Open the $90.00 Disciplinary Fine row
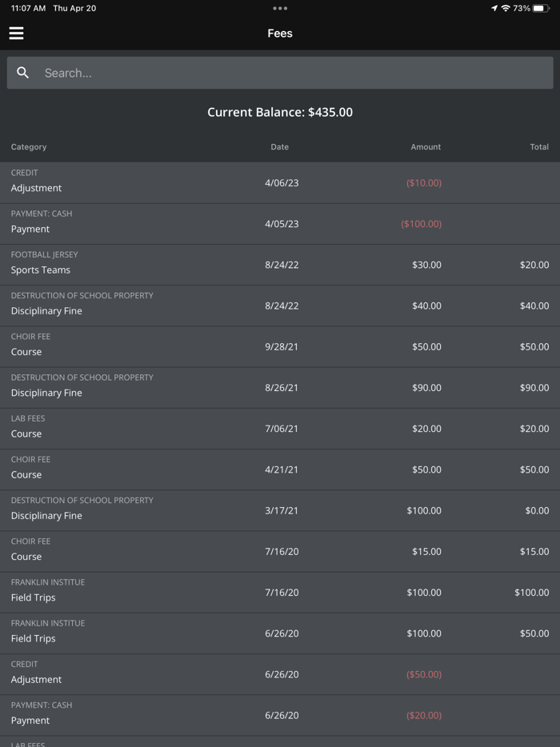 tap(280, 388)
